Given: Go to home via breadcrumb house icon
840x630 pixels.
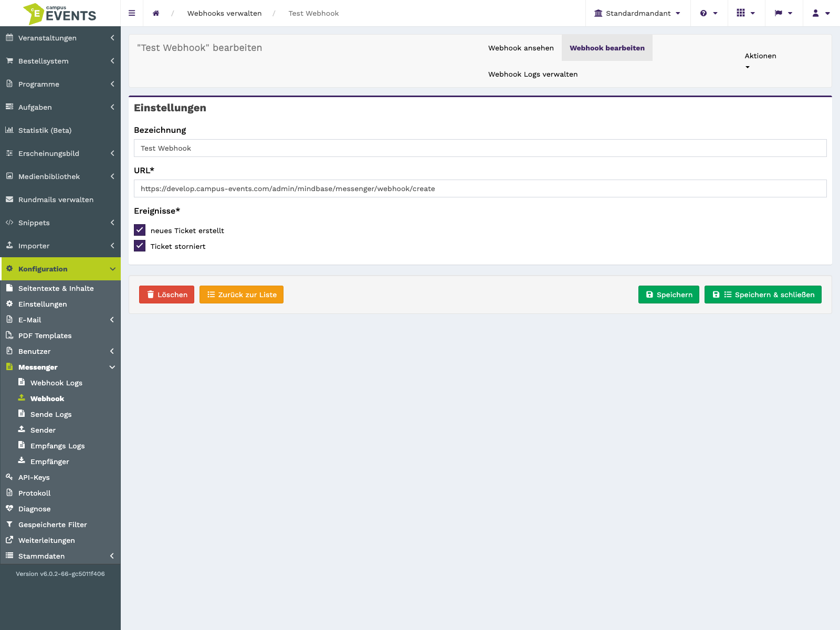Looking at the screenshot, I should 156,13.
